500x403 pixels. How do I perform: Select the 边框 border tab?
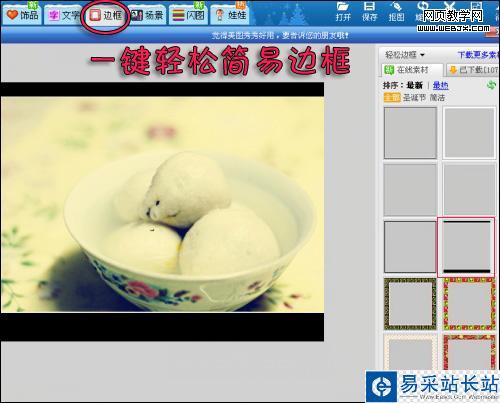pyautogui.click(x=106, y=15)
